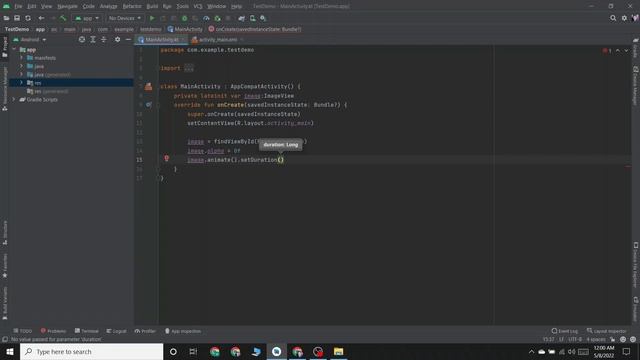Open the Android project view dropdown
This screenshot has height=360, width=640.
point(29,40)
